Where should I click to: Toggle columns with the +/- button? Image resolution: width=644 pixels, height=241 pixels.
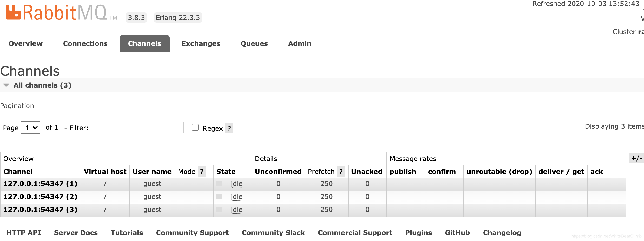click(x=636, y=158)
